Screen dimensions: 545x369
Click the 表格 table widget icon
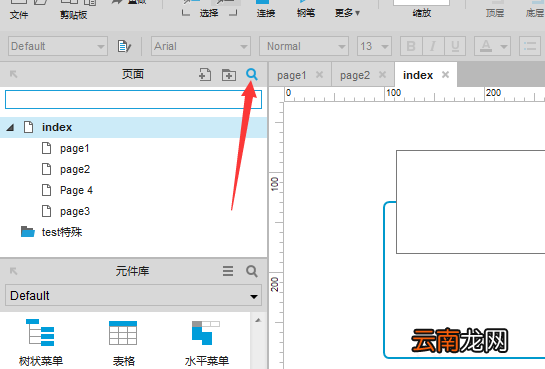123,333
